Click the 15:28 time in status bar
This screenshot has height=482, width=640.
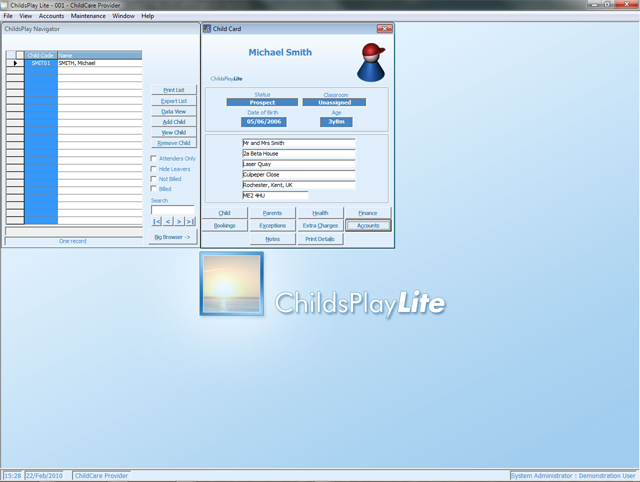pos(13,475)
